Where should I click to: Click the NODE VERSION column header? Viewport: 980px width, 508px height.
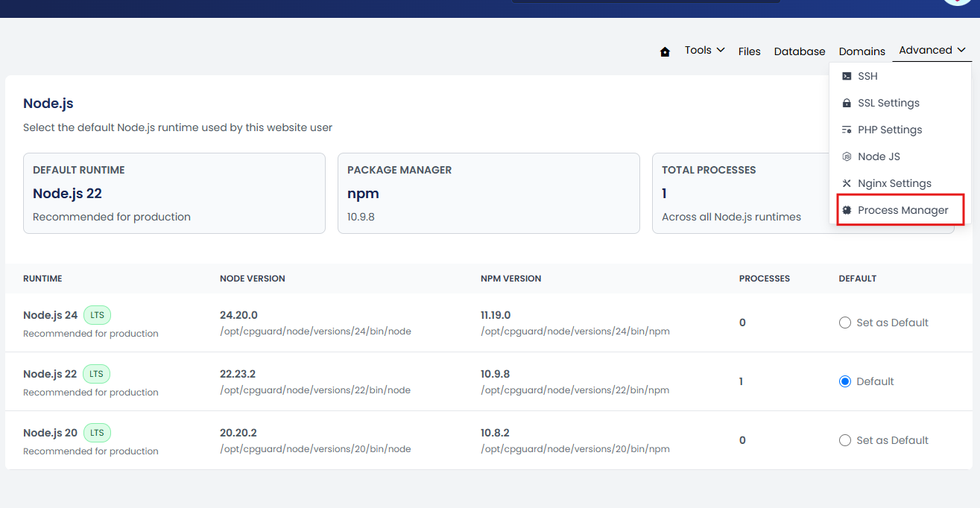[x=253, y=279]
